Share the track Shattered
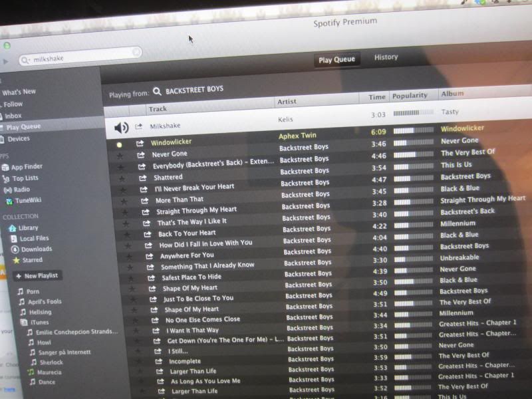Screen dimensions: 532x399 pos(143,178)
